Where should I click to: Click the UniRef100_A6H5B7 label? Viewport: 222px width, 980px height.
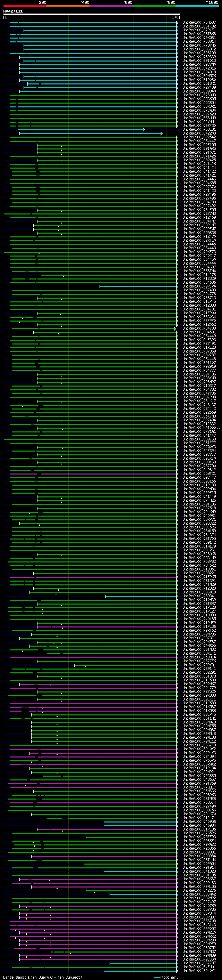199,23
